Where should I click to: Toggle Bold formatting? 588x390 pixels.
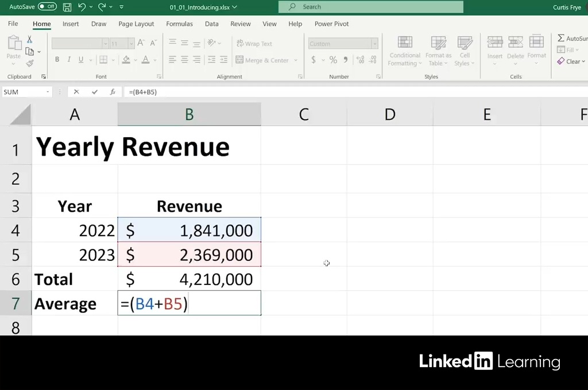(x=57, y=60)
